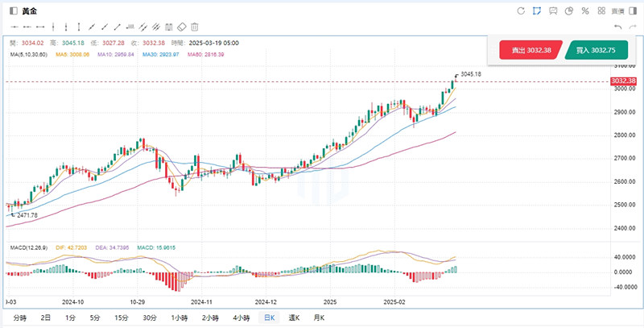
Task: Select the eraser drawing tool
Action: click(181, 27)
